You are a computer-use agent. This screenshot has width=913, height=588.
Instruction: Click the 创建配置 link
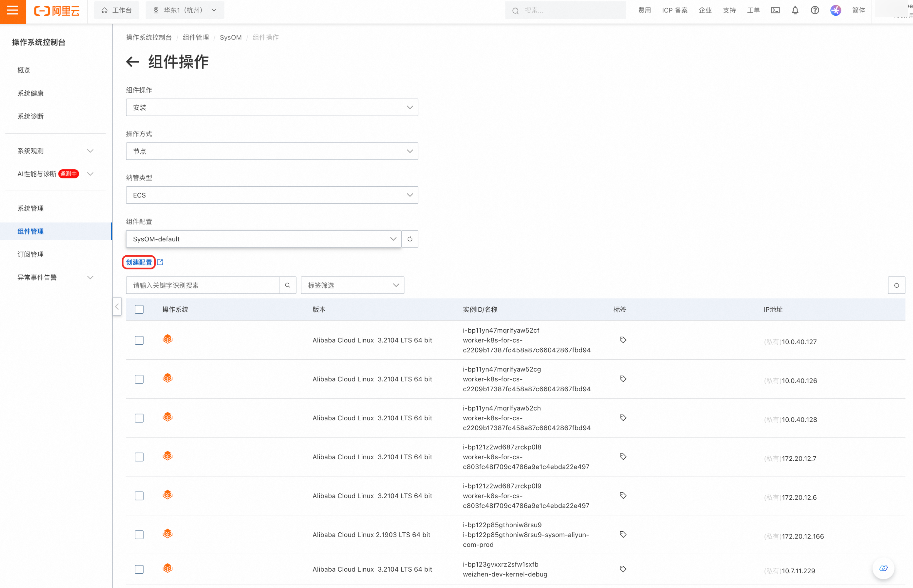[139, 262]
